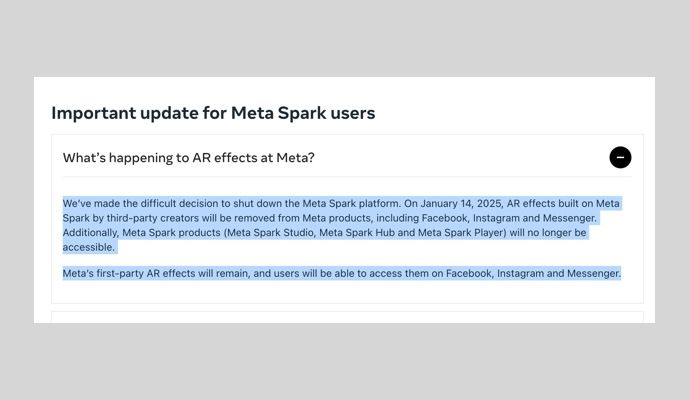The image size is (690, 400).
Task: Click "Instagram" in the last highlighted paragraph
Action: [520, 274]
